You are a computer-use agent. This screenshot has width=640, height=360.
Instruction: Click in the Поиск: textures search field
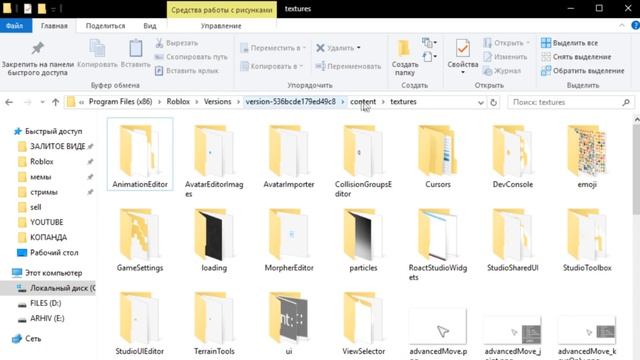click(565, 102)
